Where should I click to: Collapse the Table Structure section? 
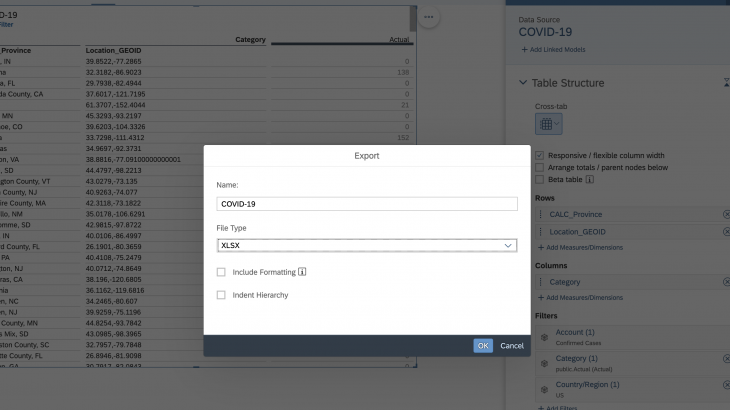click(x=523, y=82)
